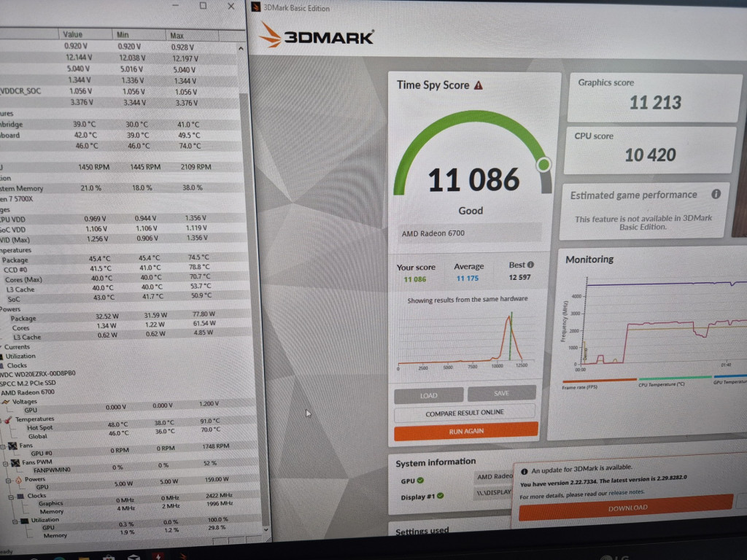Click the green check beside Display #1

pos(440,496)
